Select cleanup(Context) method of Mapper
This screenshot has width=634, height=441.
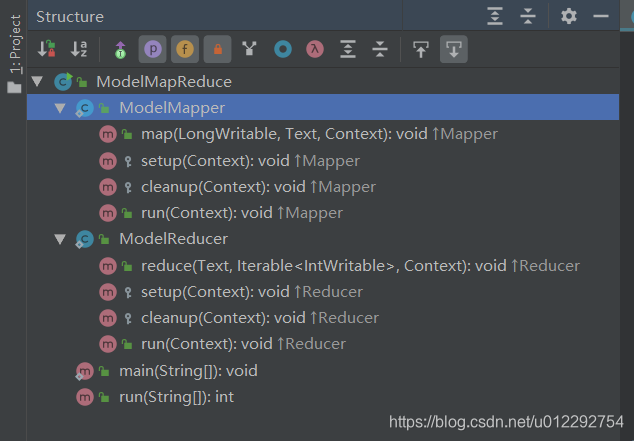[x=323, y=187]
